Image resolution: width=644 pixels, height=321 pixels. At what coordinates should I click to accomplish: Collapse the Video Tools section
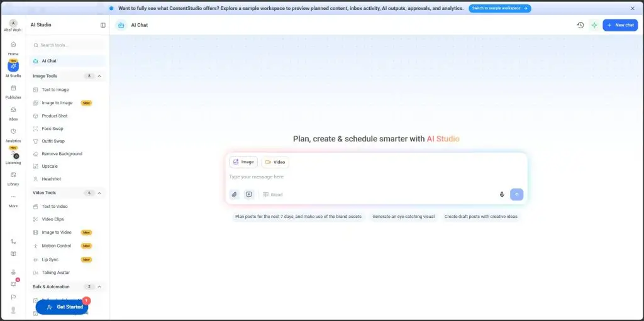pyautogui.click(x=99, y=193)
